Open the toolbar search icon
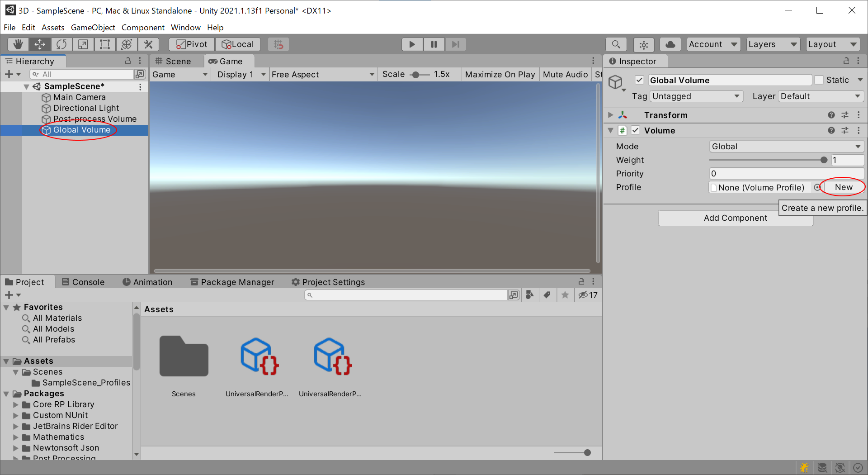The image size is (868, 475). point(616,44)
